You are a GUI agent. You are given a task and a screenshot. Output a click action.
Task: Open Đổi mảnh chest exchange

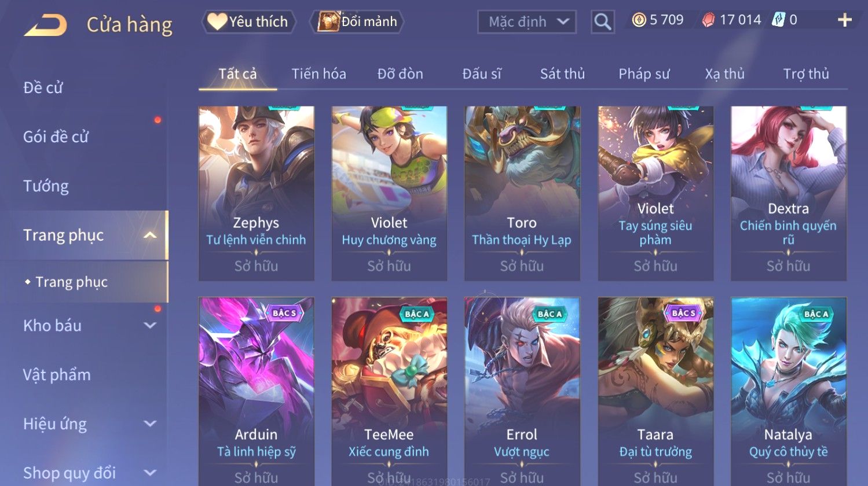click(357, 21)
